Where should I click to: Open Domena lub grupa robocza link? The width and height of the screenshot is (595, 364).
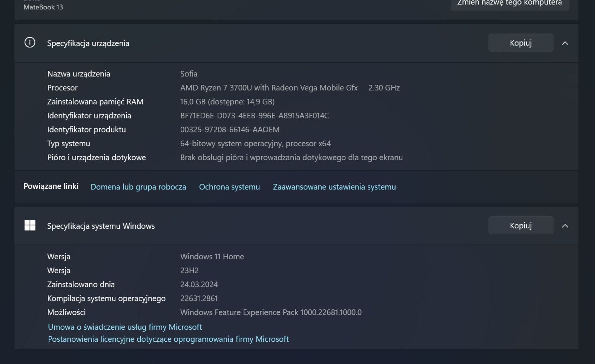138,187
